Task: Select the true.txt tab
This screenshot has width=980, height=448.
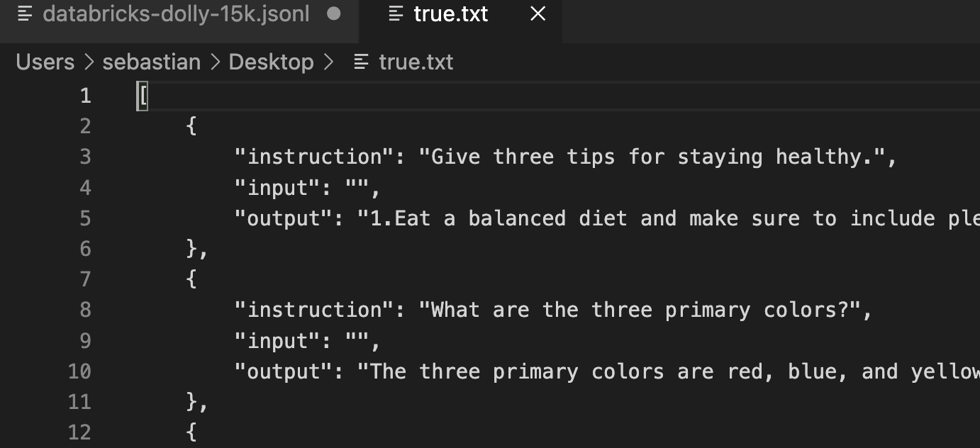Action: [x=451, y=13]
